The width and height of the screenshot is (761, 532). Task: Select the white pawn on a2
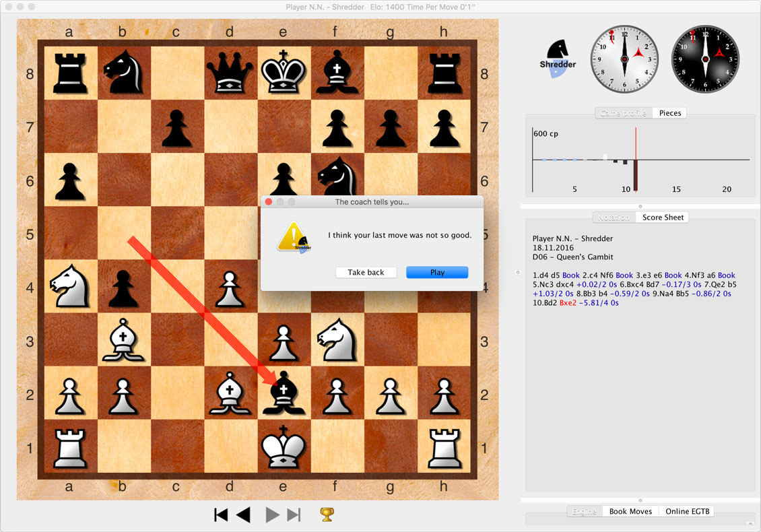tap(70, 396)
